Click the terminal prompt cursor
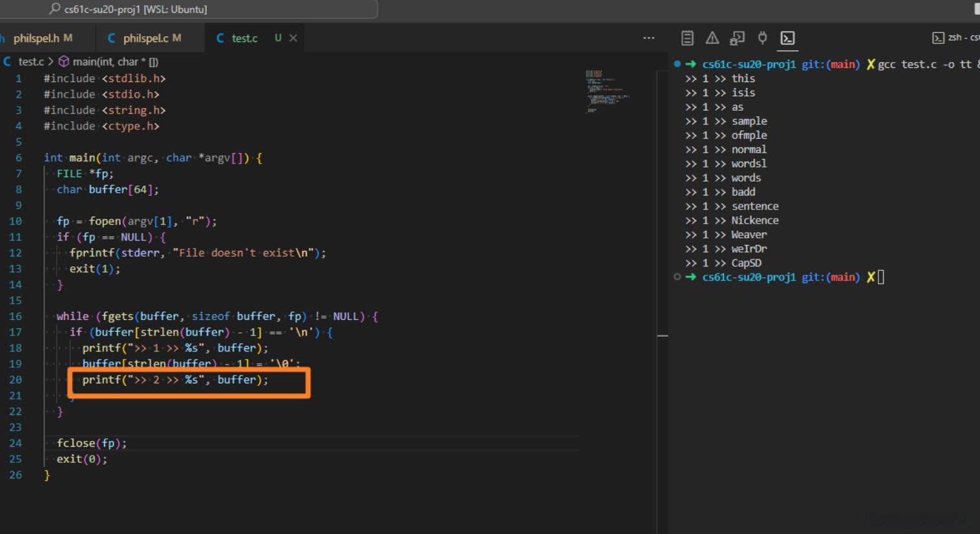Image resolution: width=980 pixels, height=534 pixels. pyautogui.click(x=880, y=277)
